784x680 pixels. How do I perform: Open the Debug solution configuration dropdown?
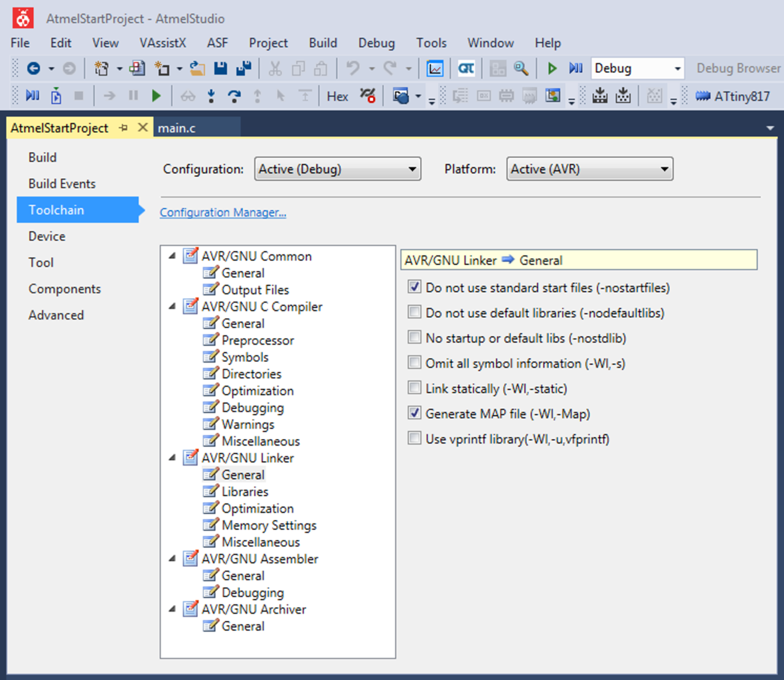(x=637, y=68)
